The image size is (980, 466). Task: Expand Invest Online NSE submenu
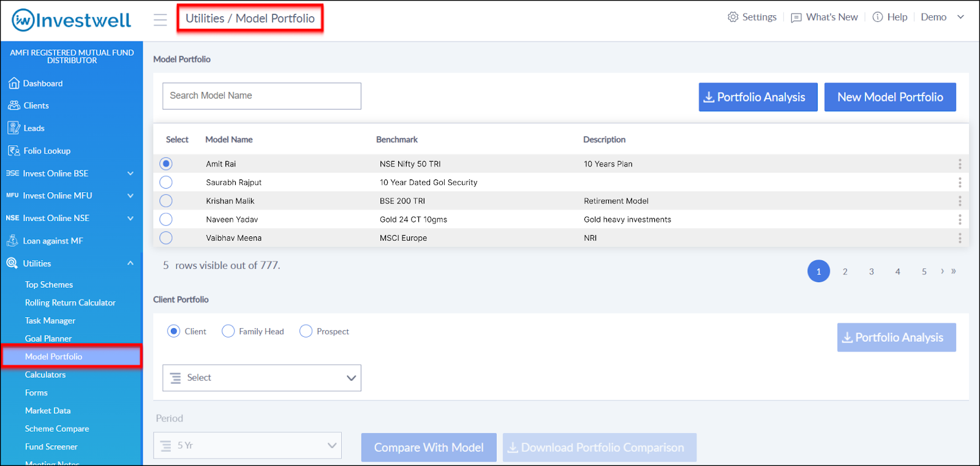click(x=130, y=218)
